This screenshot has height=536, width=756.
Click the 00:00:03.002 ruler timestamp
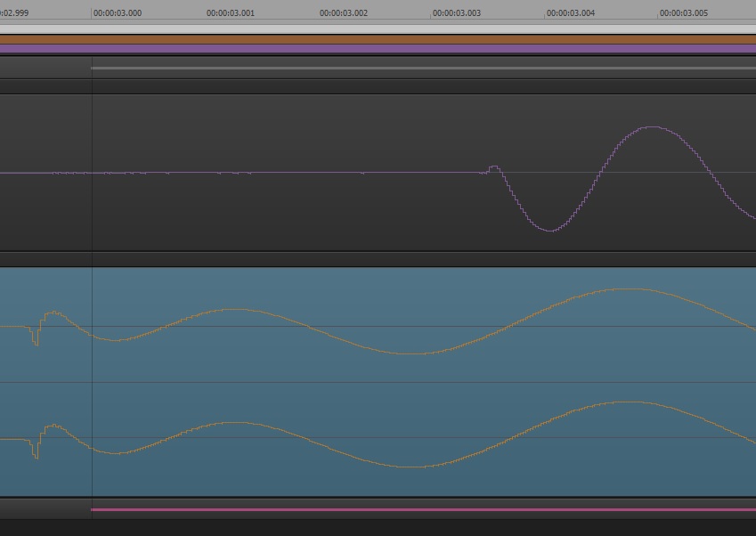344,13
